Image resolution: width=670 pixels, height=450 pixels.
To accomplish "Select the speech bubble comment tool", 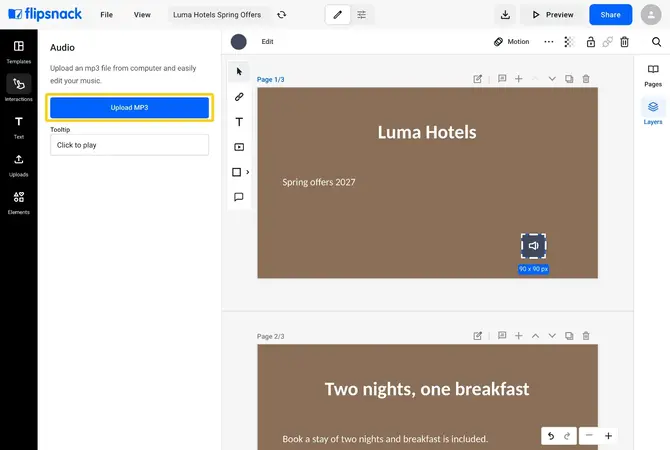I will coord(239,197).
